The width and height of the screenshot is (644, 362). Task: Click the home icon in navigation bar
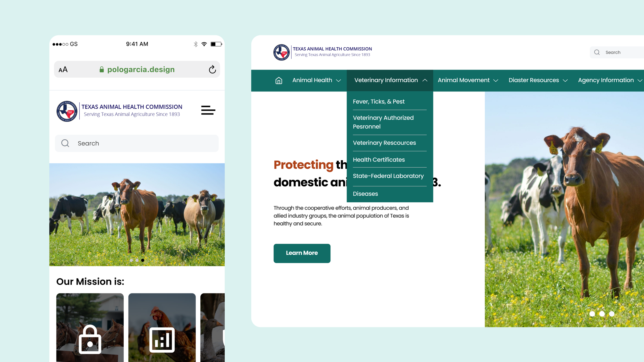(x=278, y=81)
